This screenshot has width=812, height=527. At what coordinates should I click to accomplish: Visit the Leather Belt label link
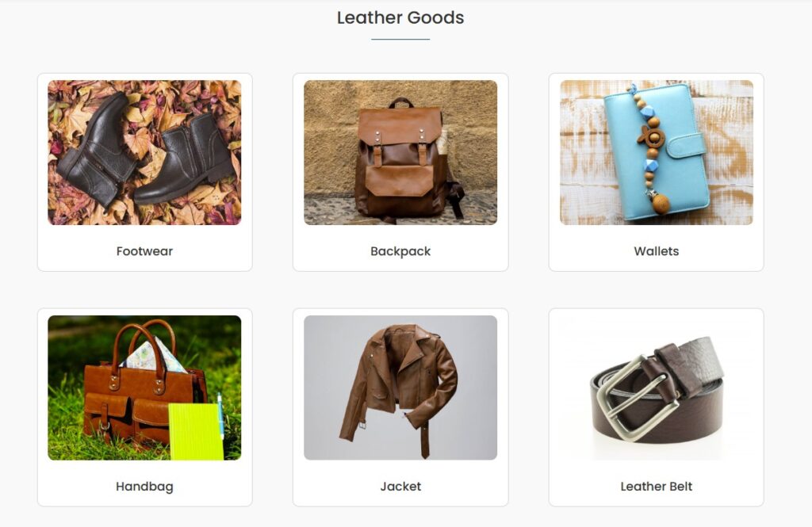[656, 487]
